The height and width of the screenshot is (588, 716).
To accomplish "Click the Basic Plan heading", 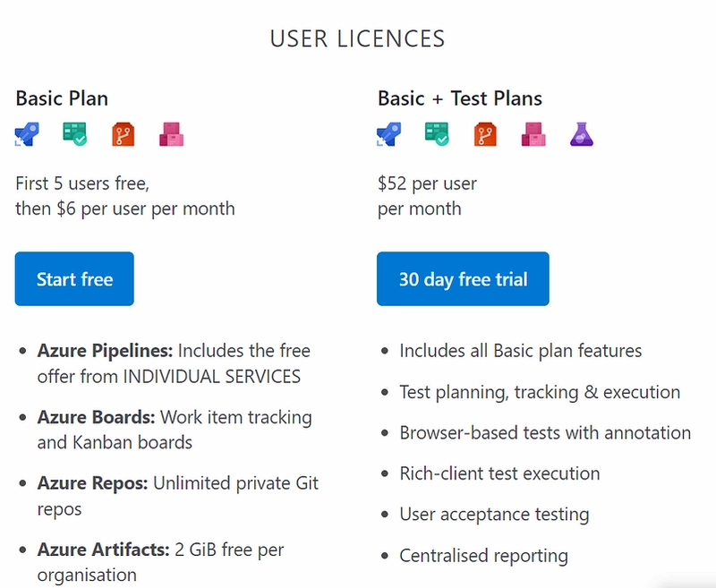I will [x=62, y=98].
